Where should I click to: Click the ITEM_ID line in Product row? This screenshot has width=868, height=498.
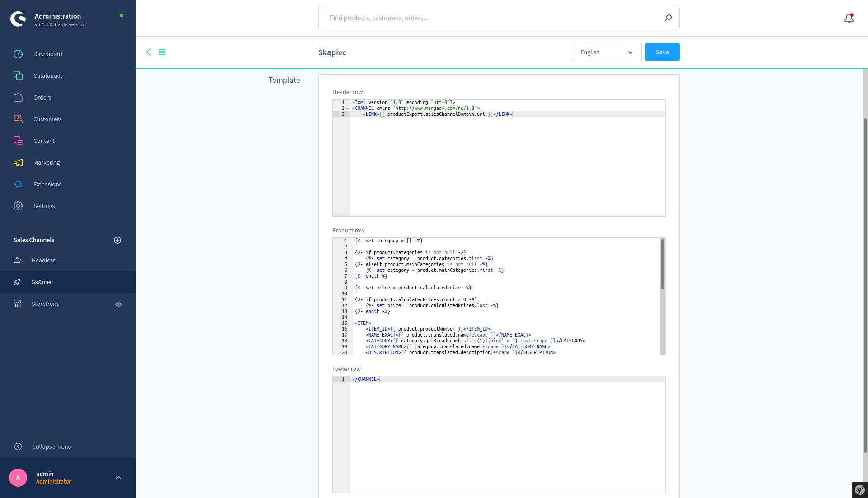(428, 329)
